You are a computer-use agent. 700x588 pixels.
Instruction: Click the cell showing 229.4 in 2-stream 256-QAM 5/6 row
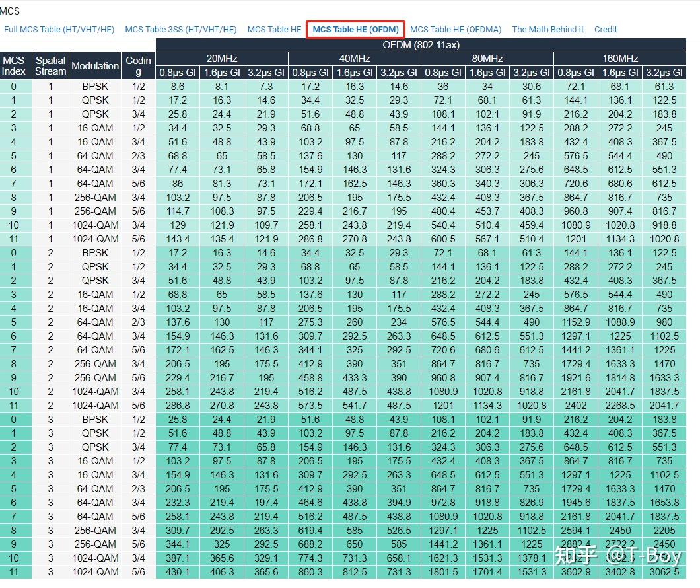(x=178, y=378)
